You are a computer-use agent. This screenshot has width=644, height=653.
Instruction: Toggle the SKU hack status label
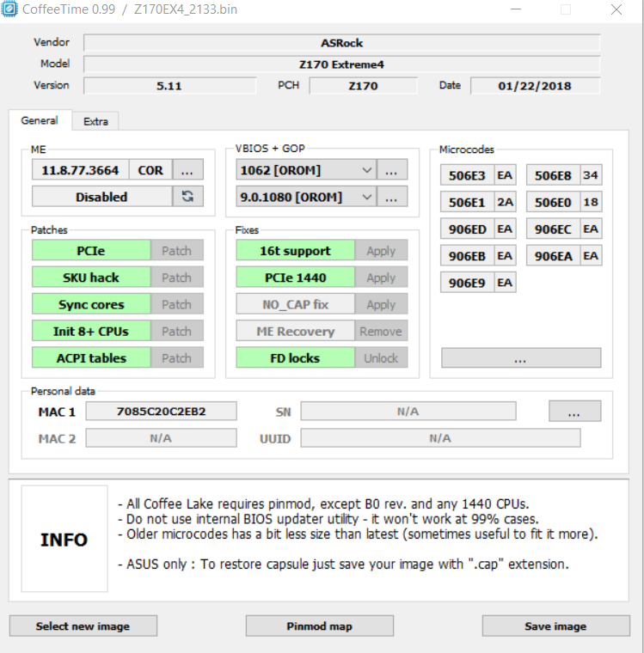coord(91,278)
